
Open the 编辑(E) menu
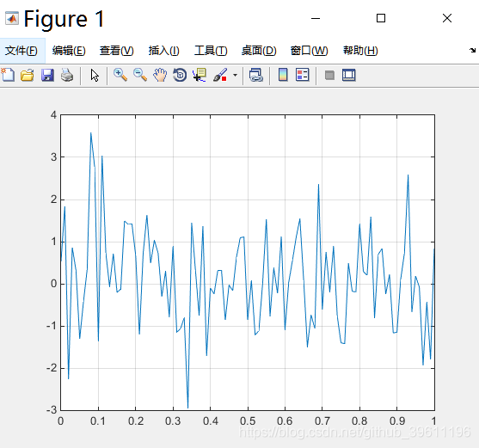69,51
